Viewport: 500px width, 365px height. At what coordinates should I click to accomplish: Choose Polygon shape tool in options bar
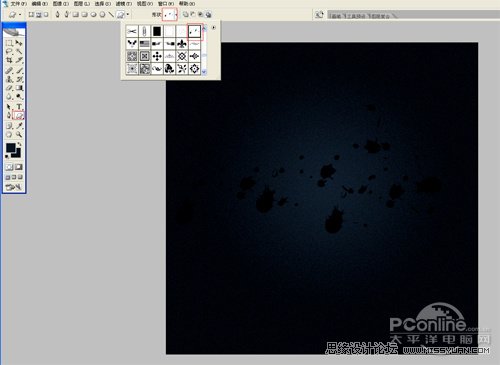pyautogui.click(x=102, y=14)
